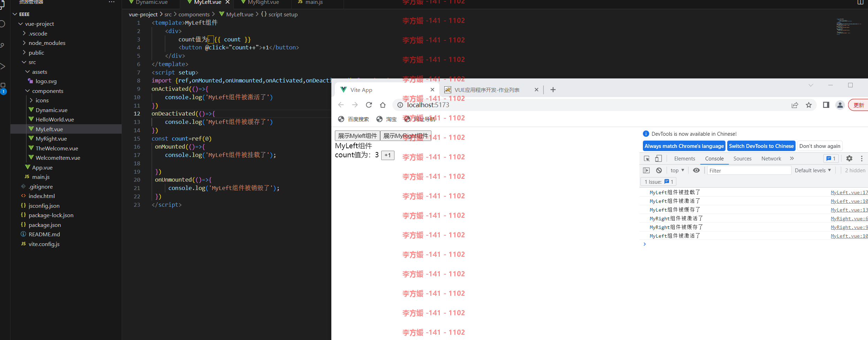
Task: Expand the node_modules folder
Action: tap(24, 43)
